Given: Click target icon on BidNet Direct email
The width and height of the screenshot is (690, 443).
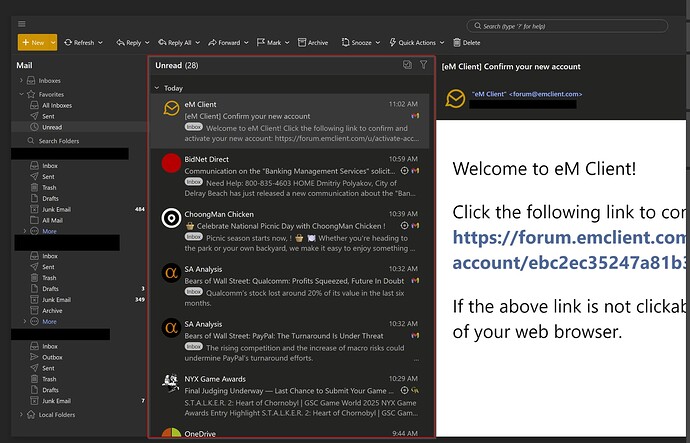Looking at the screenshot, I should 404,171.
